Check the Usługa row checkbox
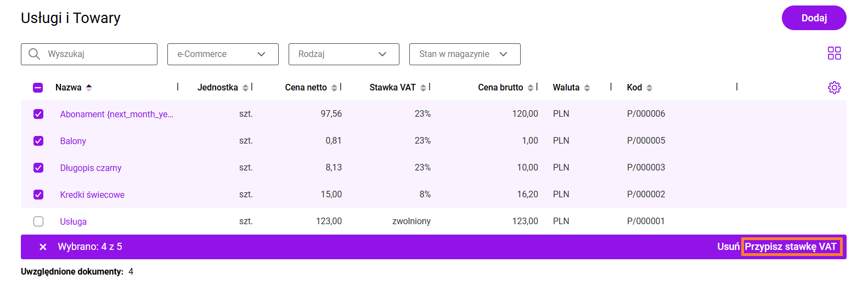Screen dimensions: 868x285 point(38,221)
